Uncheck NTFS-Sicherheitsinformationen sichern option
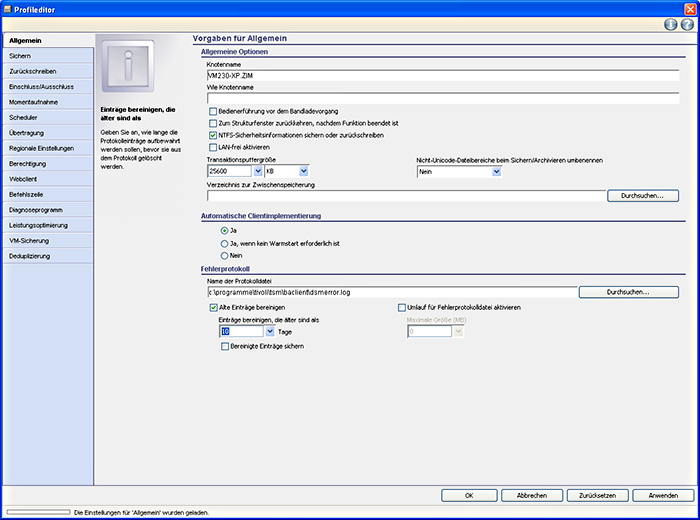 click(x=213, y=135)
